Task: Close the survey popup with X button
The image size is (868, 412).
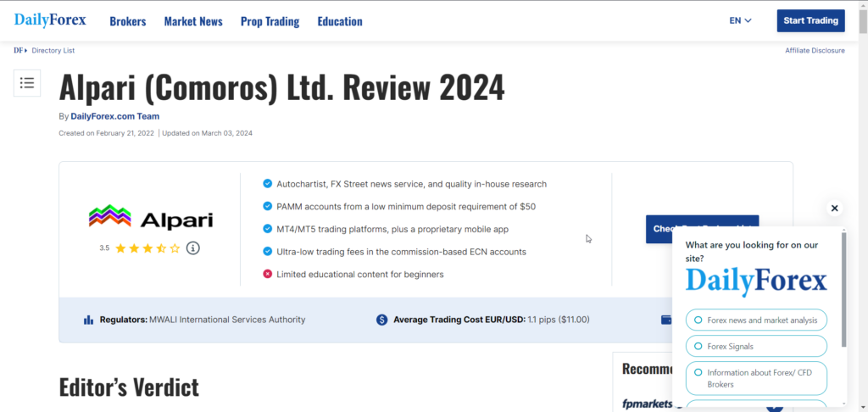Action: [835, 209]
